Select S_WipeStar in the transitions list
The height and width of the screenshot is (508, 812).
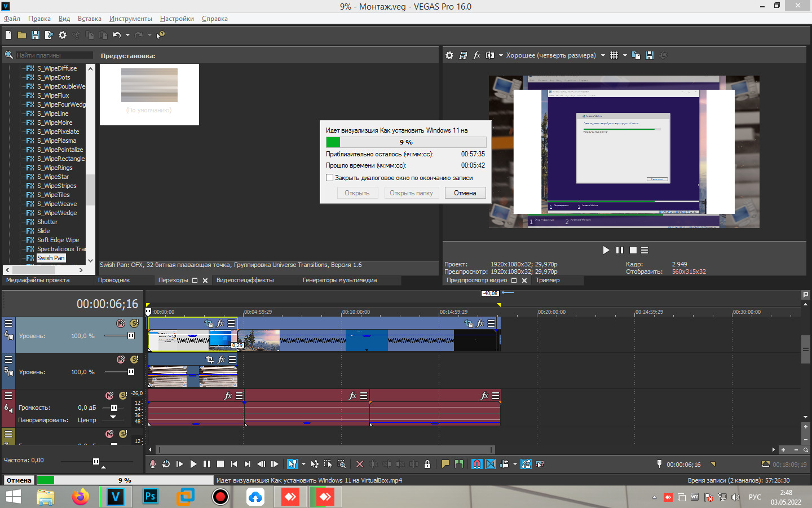pos(52,177)
